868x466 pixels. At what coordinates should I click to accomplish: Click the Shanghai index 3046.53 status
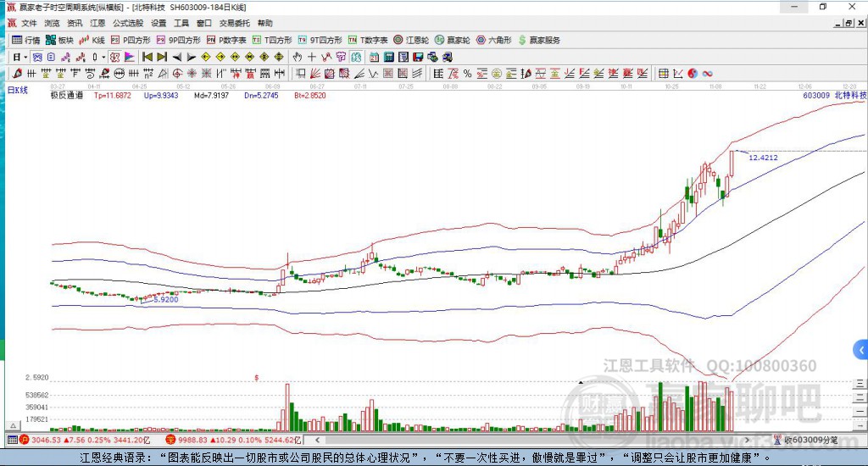pos(85,440)
